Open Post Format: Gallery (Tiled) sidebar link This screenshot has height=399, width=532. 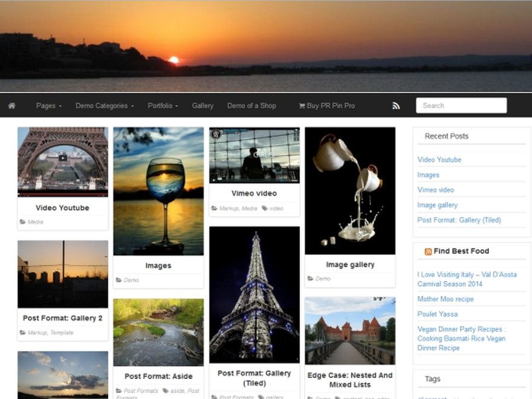pyautogui.click(x=459, y=220)
